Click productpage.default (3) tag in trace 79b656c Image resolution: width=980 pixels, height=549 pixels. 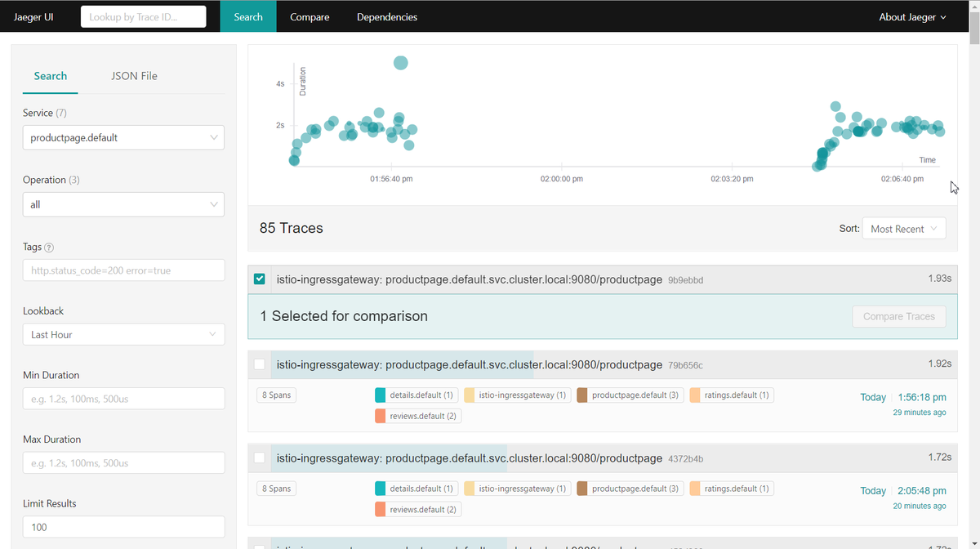[x=630, y=395]
